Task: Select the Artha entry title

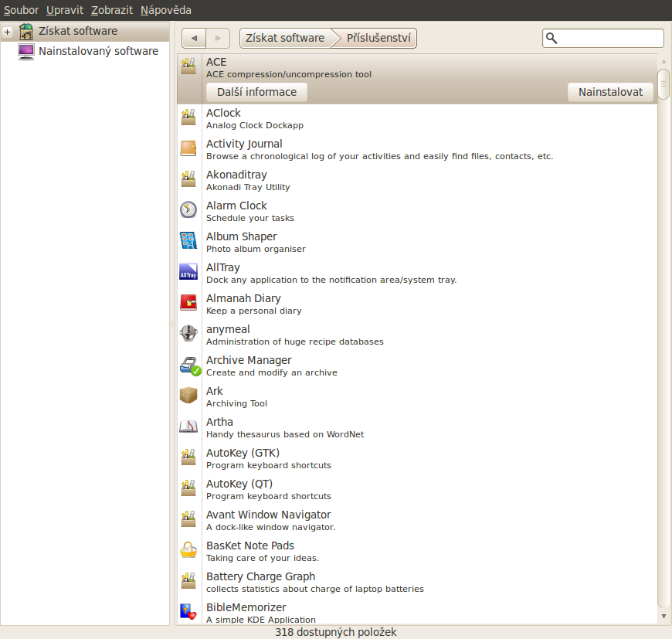Action: (219, 422)
